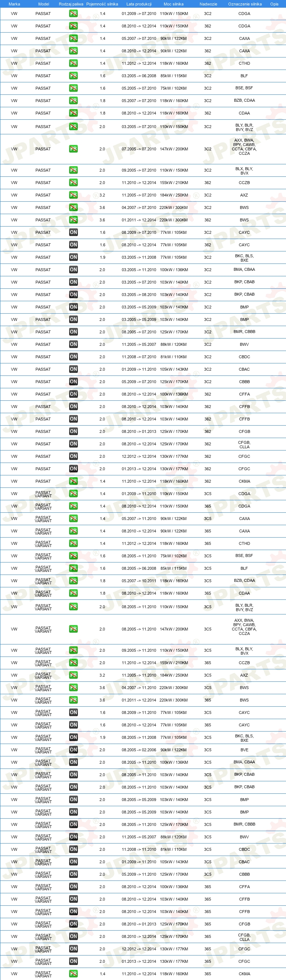
Task: Select the petrol icon in the Passat Variant 3C5 CDGA row
Action: [74, 493]
